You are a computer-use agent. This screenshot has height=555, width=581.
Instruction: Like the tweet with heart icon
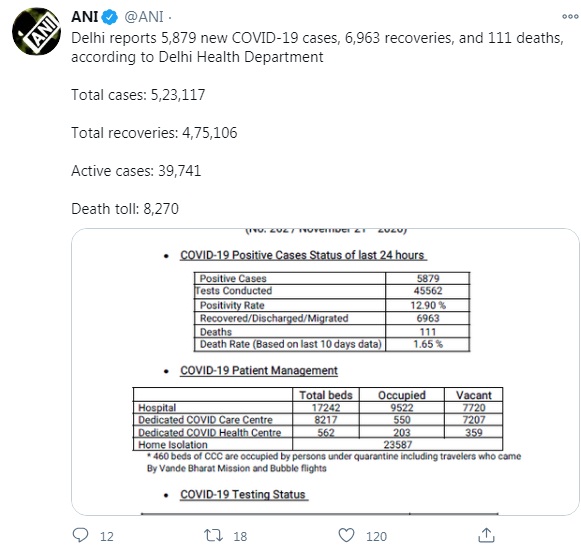pyautogui.click(x=346, y=535)
